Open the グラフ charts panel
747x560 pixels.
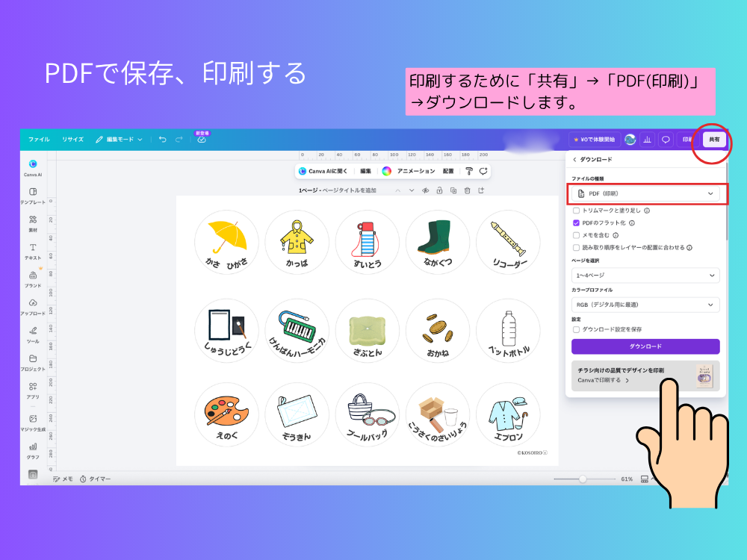pos(33,450)
